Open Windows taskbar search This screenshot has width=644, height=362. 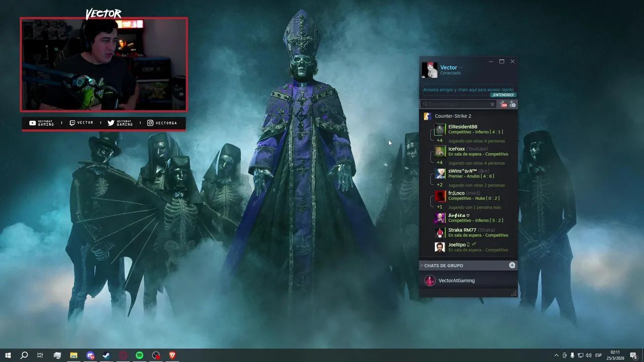[x=24, y=355]
